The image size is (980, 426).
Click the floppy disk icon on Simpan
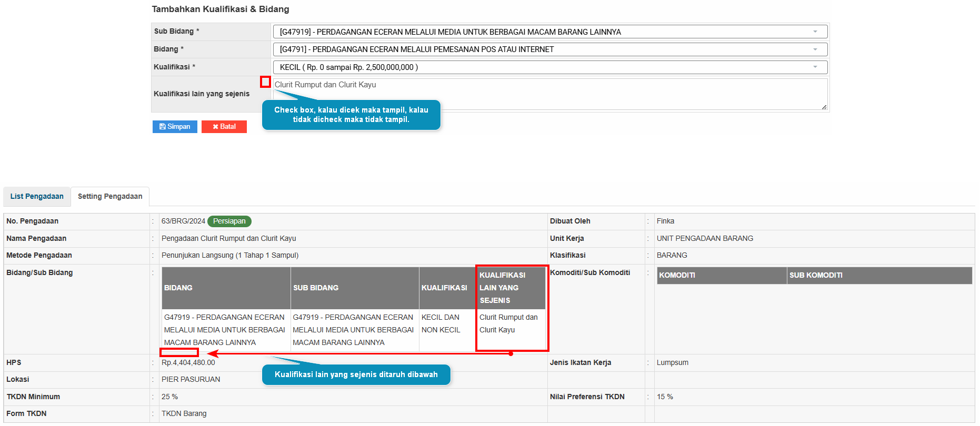pos(162,127)
